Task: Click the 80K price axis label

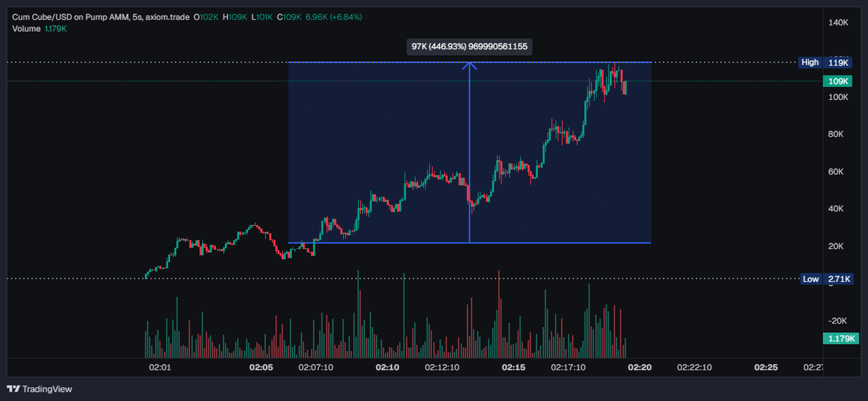Action: (837, 134)
